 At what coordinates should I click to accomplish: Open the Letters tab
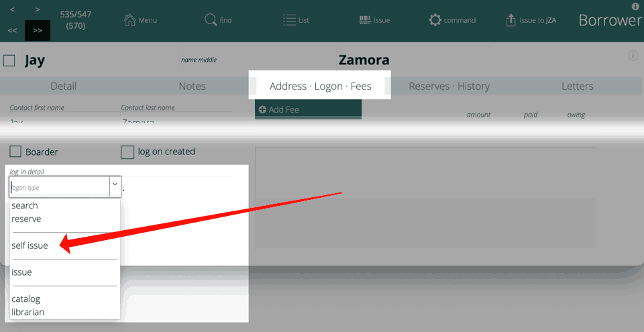tap(577, 86)
